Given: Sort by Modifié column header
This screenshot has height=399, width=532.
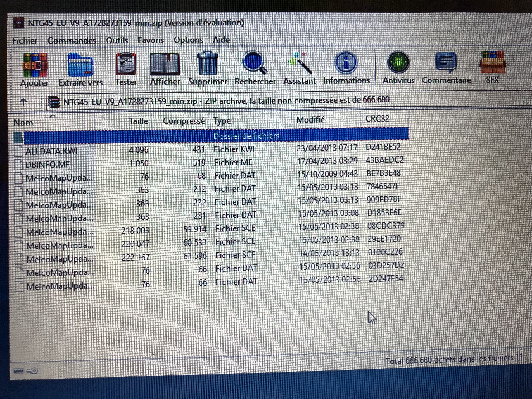Looking at the screenshot, I should coord(327,119).
